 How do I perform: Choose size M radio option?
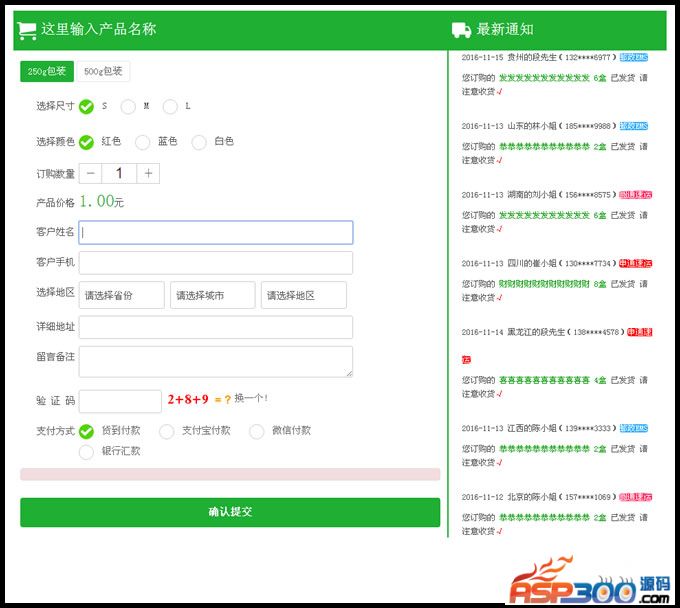[x=128, y=106]
